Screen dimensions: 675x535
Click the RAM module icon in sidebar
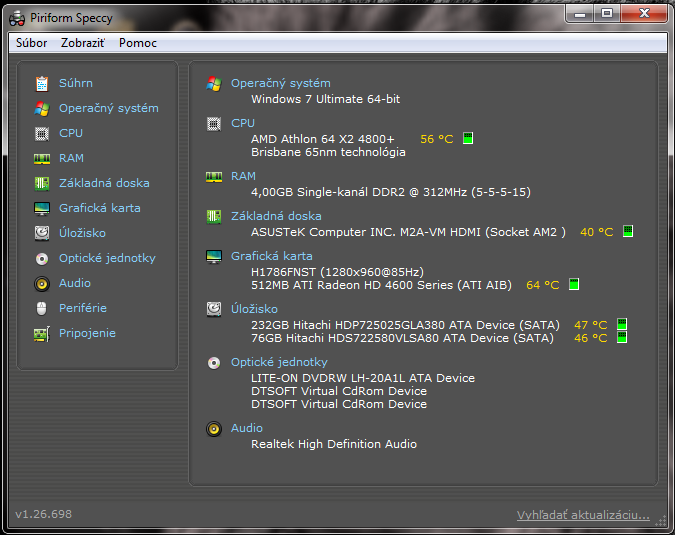pyautogui.click(x=42, y=159)
